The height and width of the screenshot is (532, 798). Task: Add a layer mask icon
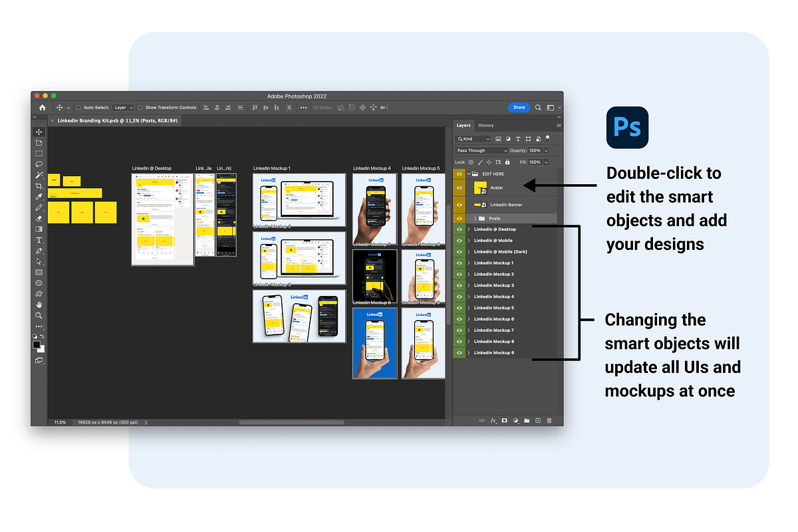click(505, 420)
